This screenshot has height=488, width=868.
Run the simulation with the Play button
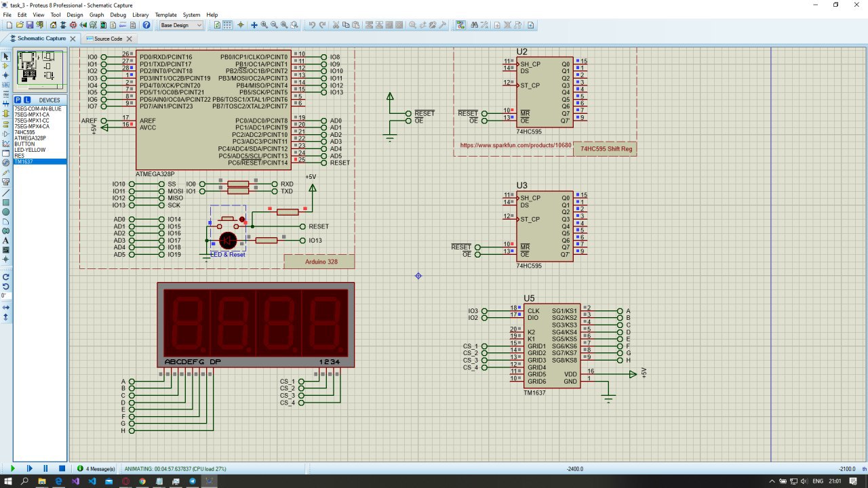[13, 468]
